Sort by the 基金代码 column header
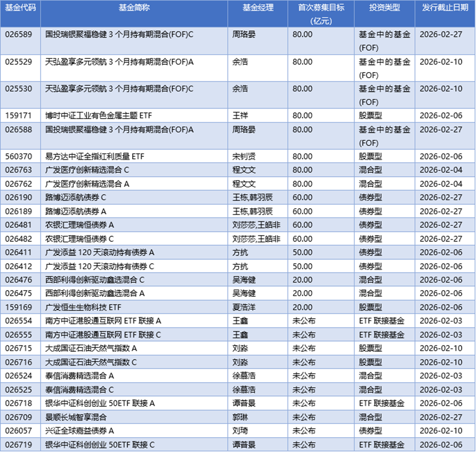 pos(20,8)
